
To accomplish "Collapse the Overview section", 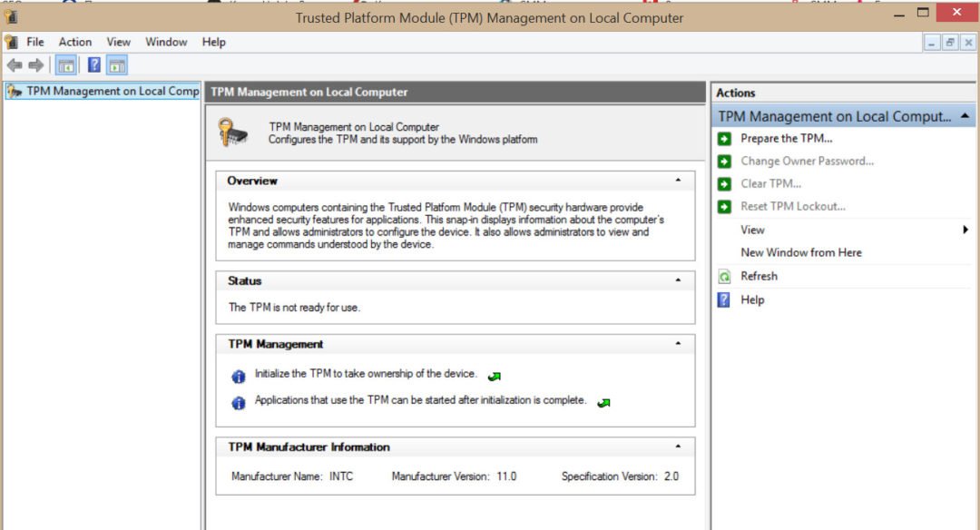I will (x=678, y=181).
